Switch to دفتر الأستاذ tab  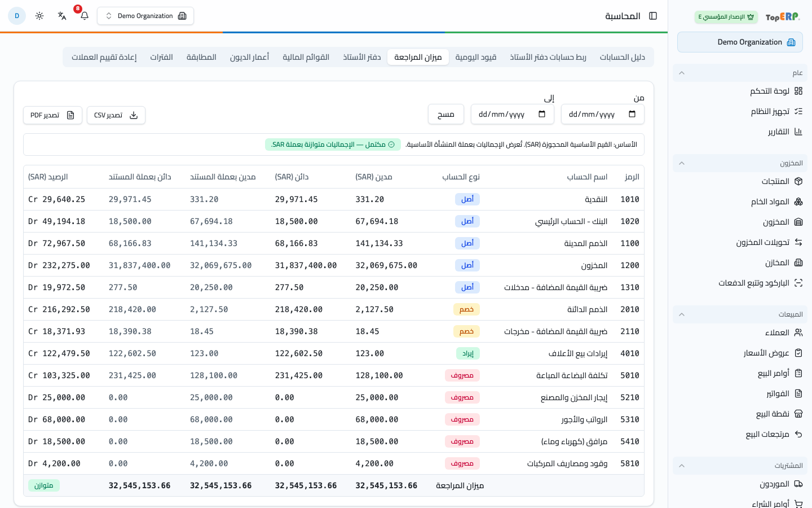362,57
